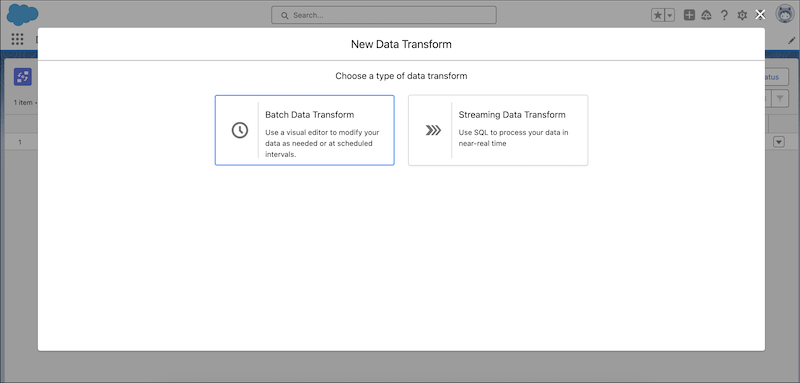Click the clock icon for Batch Data Transform

(240, 131)
